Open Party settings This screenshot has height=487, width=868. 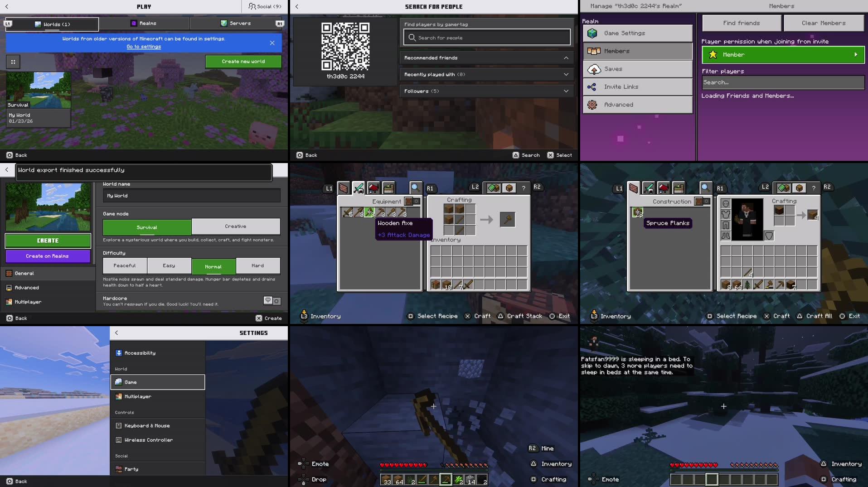(158, 469)
